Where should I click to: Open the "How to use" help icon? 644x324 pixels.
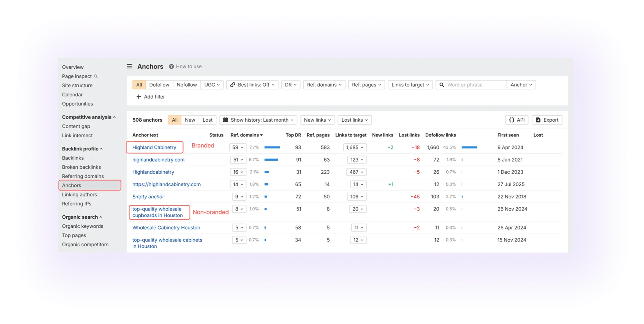[171, 66]
